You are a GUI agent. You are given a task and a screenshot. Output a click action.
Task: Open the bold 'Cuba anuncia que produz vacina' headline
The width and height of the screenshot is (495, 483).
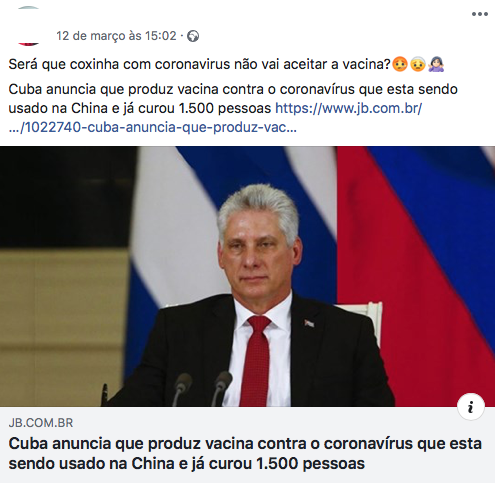point(245,453)
